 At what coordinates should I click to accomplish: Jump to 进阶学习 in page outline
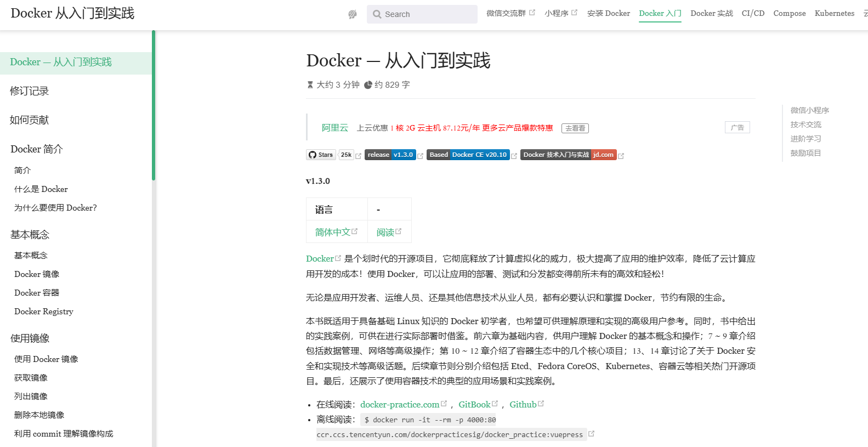[x=806, y=139]
